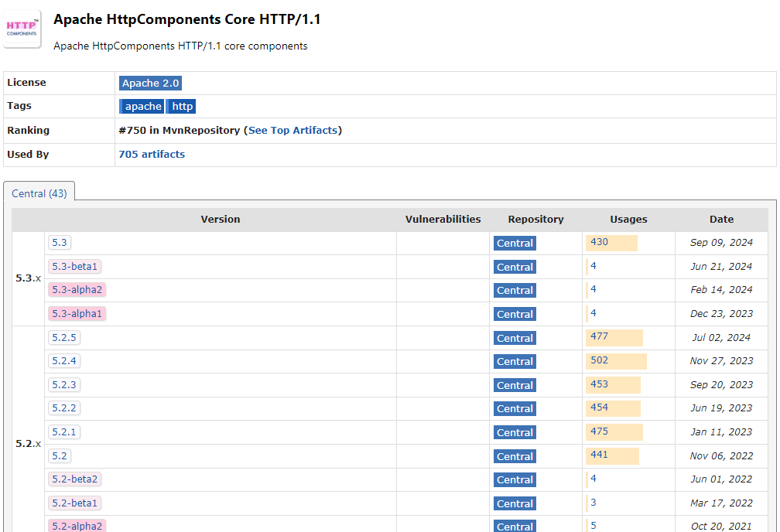Click Central repository badge for 5.2-beta1
This screenshot has width=780, height=532.
[x=515, y=503]
